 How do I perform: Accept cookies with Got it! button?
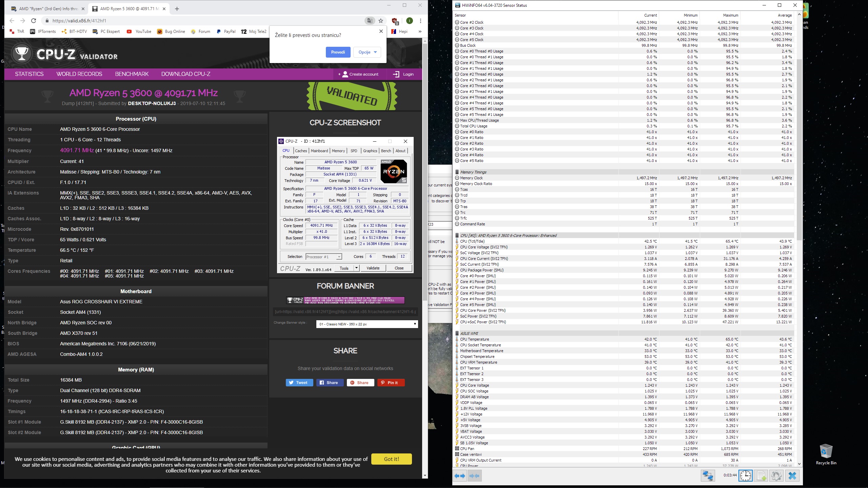coord(391,459)
